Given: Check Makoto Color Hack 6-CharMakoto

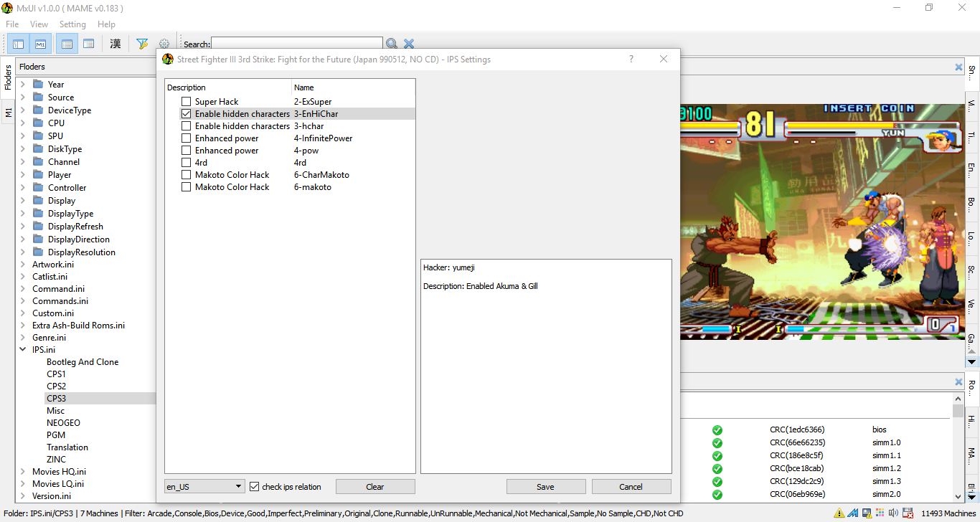Looking at the screenshot, I should coord(187,175).
